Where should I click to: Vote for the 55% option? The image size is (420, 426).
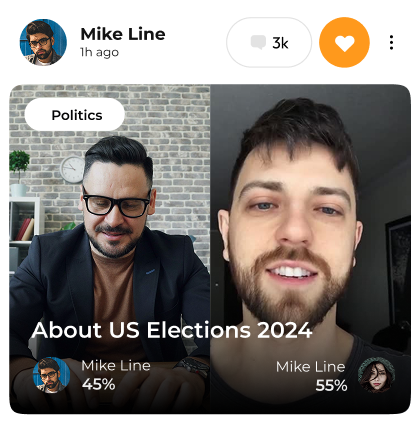331,386
